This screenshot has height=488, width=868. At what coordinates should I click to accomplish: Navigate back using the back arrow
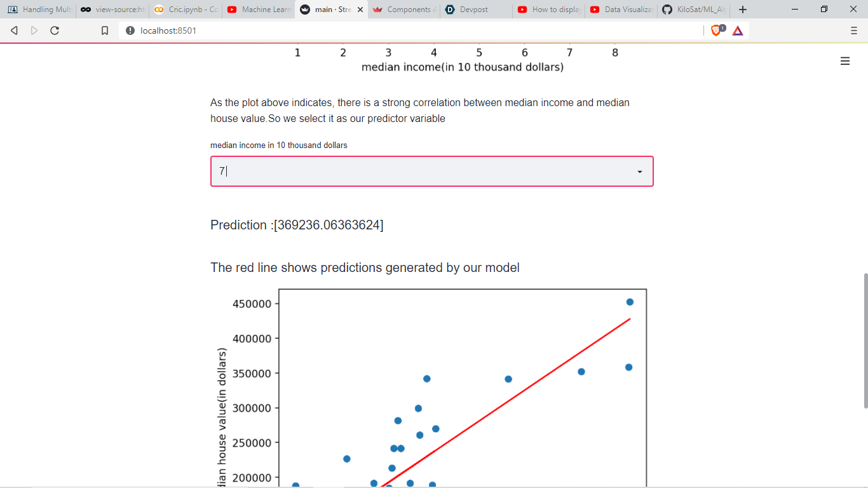coord(14,30)
